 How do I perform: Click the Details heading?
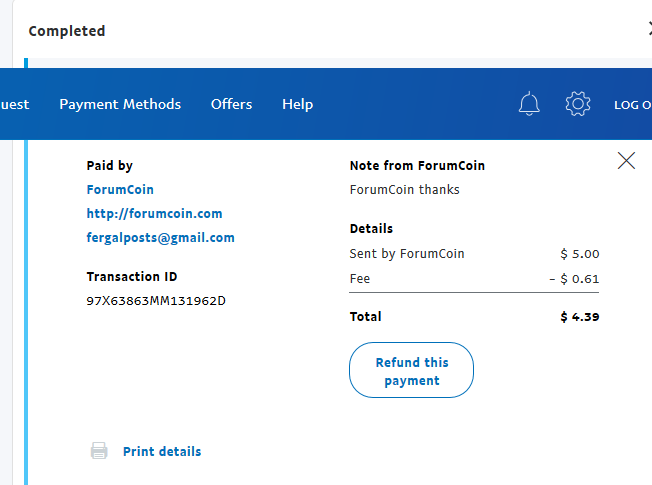click(371, 229)
